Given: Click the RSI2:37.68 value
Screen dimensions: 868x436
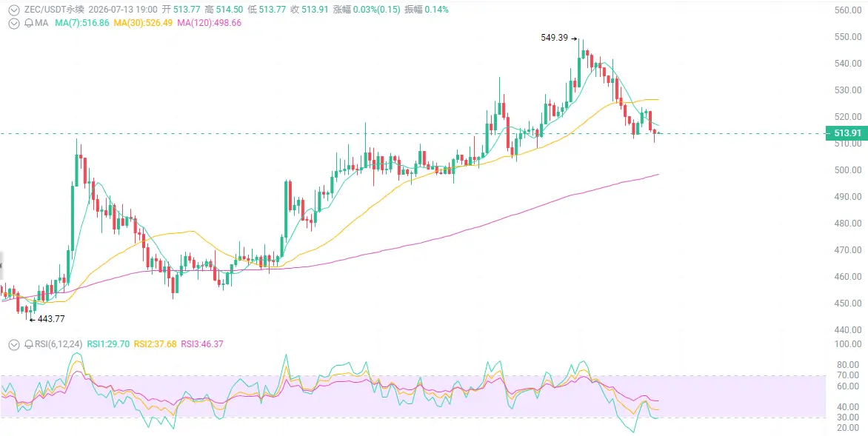Looking at the screenshot, I should pos(155,344).
